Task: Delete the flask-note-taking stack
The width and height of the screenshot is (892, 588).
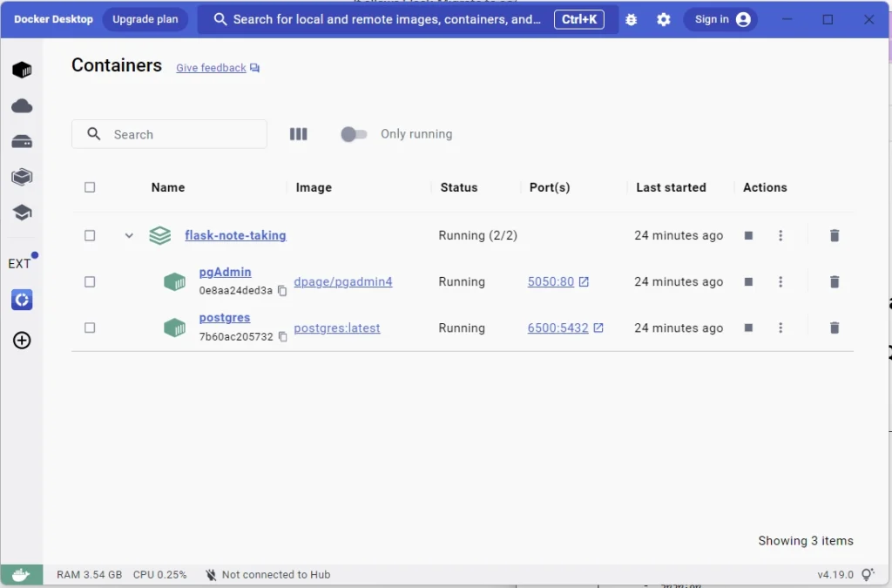Action: point(835,235)
